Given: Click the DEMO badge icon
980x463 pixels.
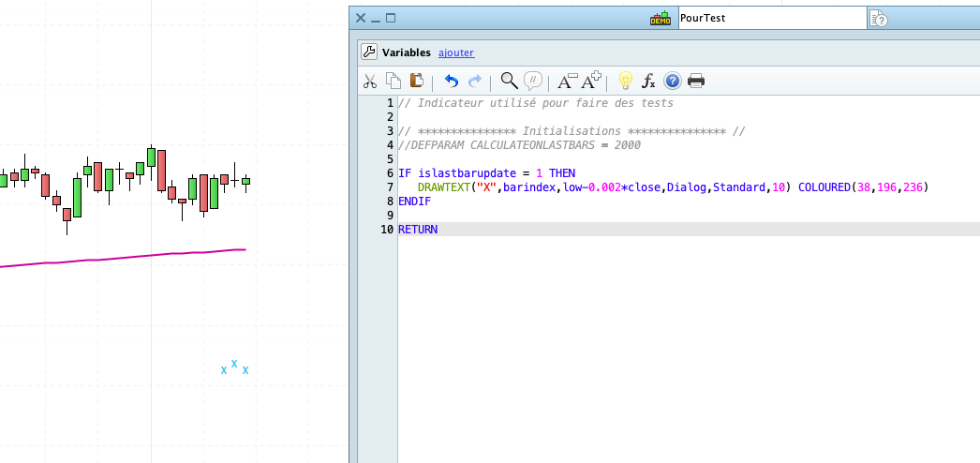Looking at the screenshot, I should 660,18.
